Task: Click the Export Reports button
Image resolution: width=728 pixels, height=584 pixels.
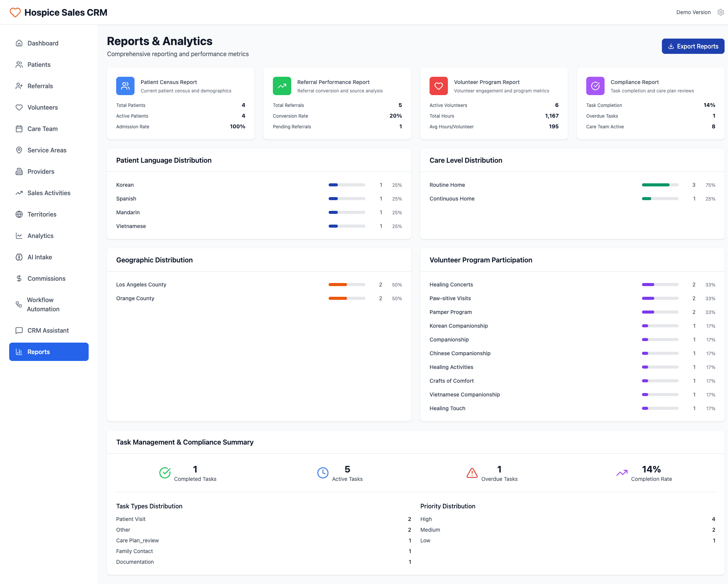Action: [693, 46]
